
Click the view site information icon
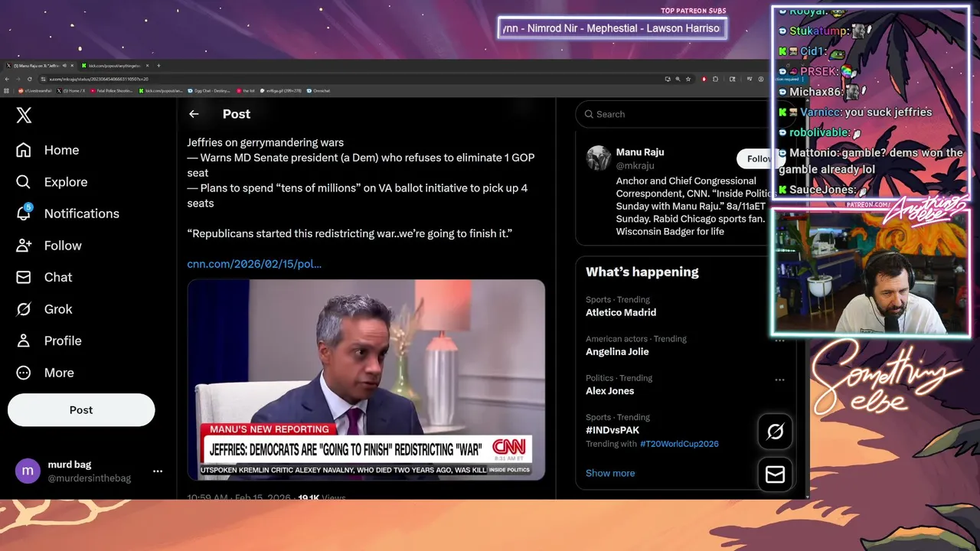tap(43, 79)
